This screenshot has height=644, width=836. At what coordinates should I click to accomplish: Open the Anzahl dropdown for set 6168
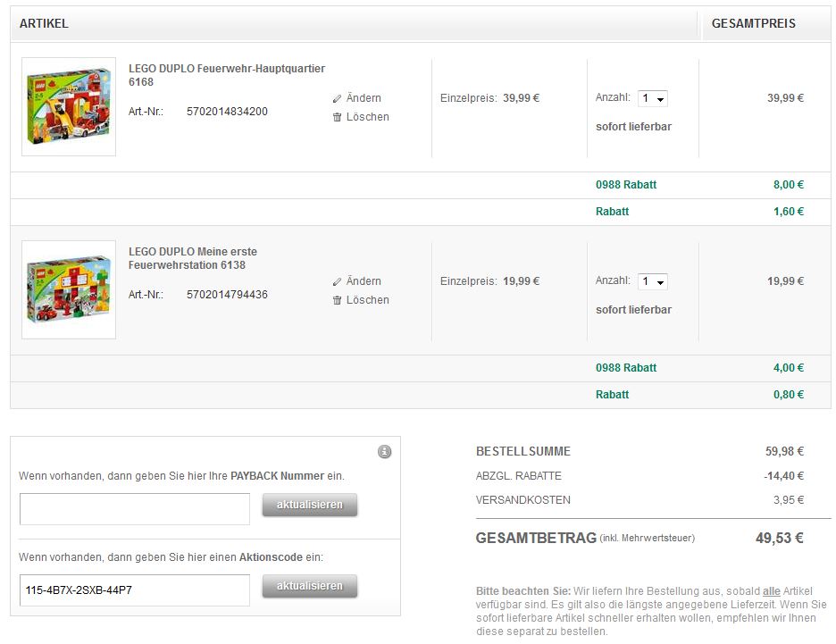click(x=654, y=98)
